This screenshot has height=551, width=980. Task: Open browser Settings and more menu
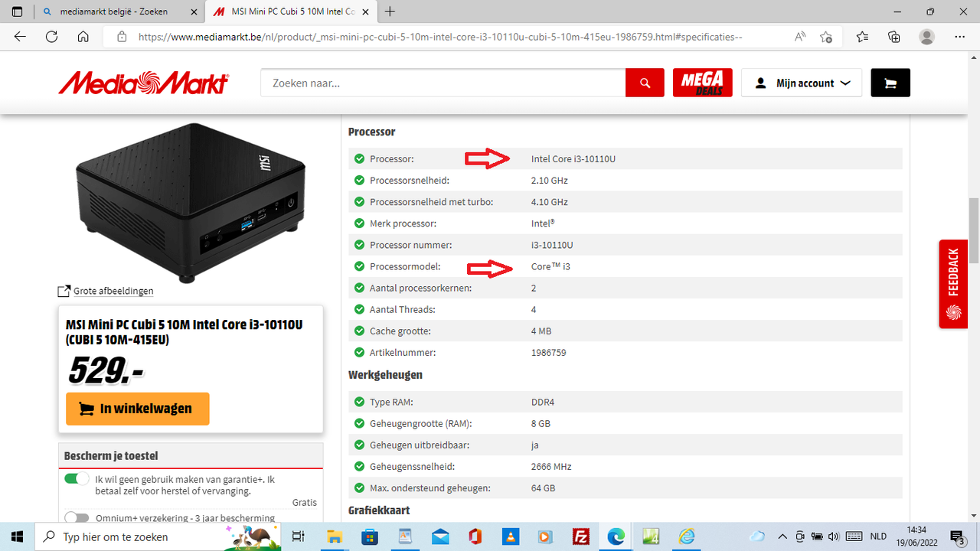coord(960,37)
